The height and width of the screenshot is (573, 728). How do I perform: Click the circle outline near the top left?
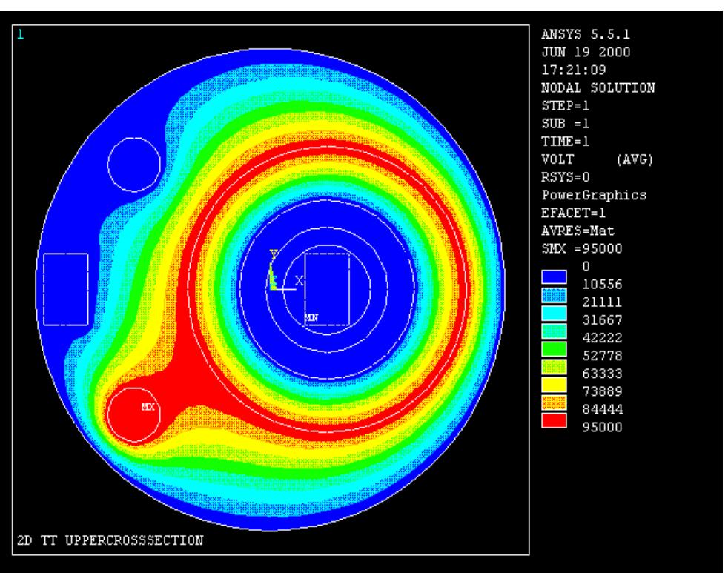click(133, 165)
